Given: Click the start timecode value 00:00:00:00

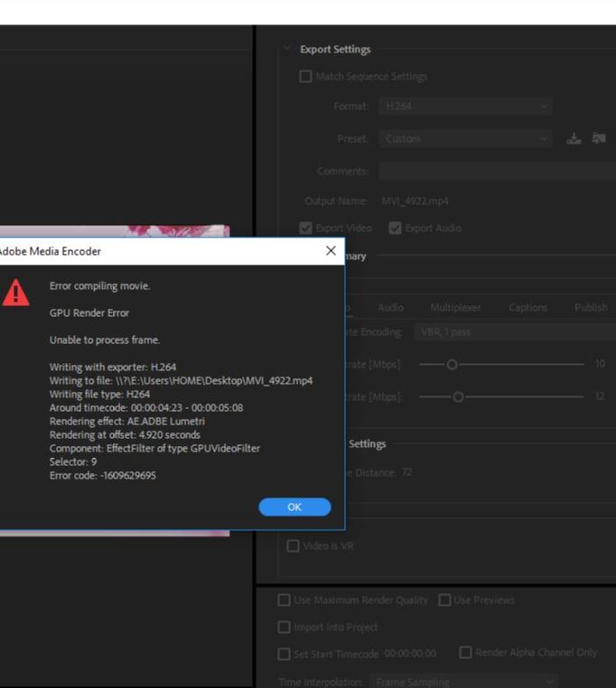Looking at the screenshot, I should 410,654.
